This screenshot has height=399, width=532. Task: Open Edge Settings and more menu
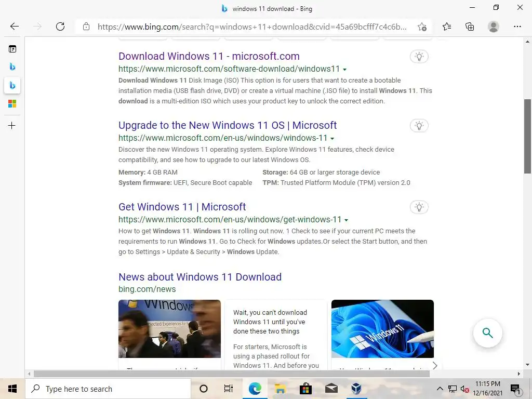[517, 26]
